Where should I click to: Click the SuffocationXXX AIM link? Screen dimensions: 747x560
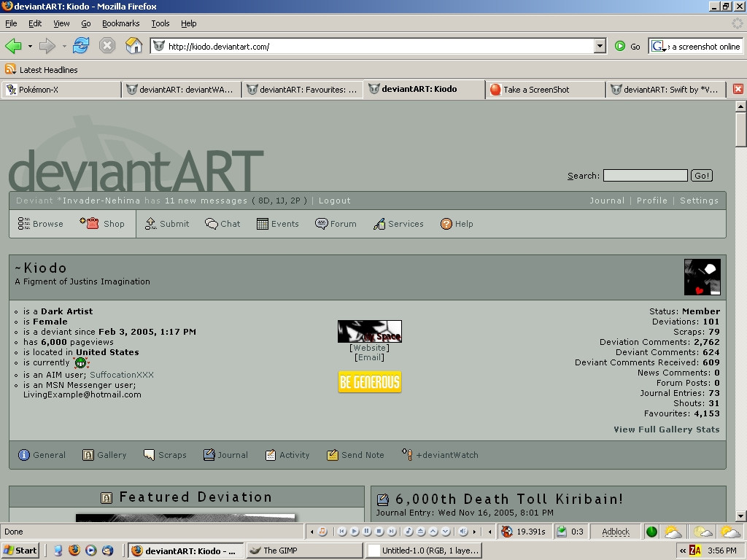(122, 375)
